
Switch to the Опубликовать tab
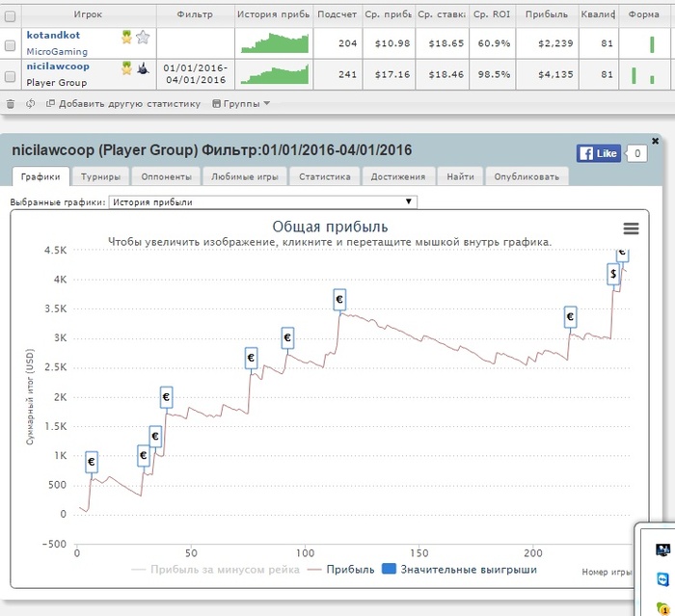[526, 176]
